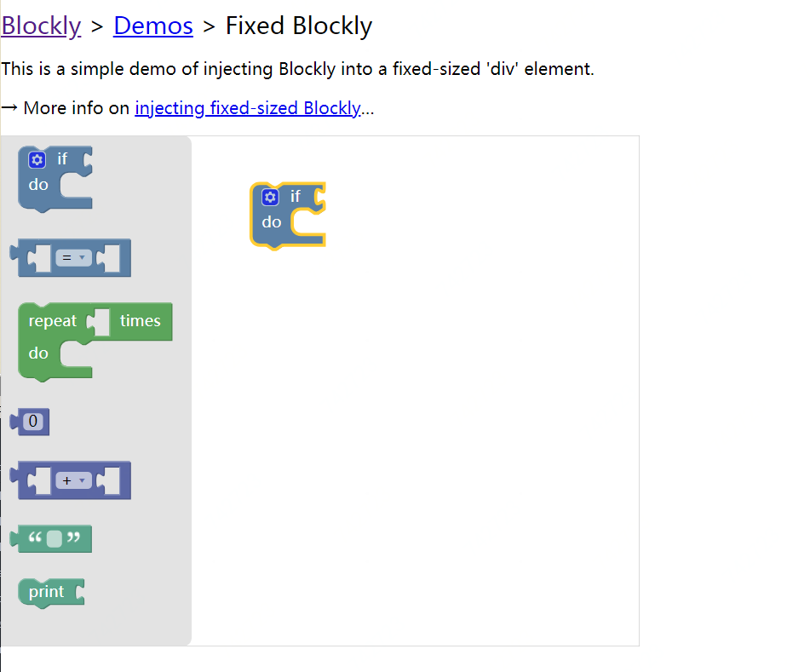This screenshot has width=810, height=672.
Task: Click the 'times' label on repeat block
Action: (141, 321)
